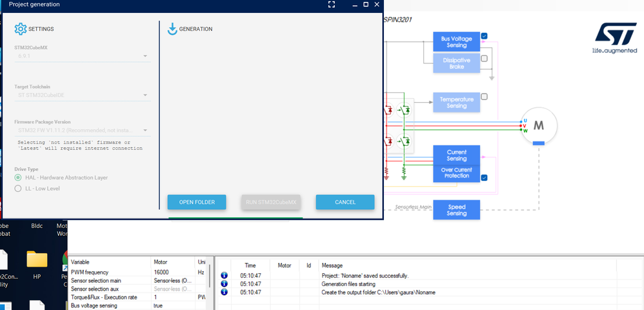Screen dimensions: 644x310
Task: Click the lower-right green transistor switch symbol
Action: coord(404,142)
